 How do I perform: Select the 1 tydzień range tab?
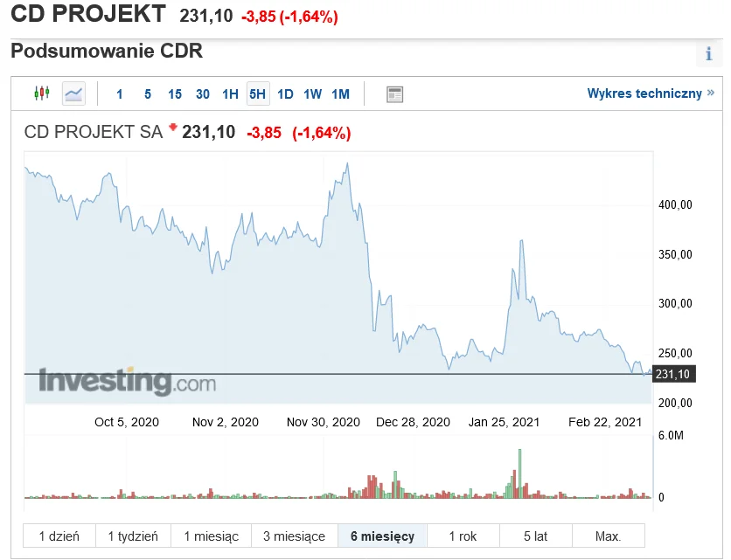pyautogui.click(x=133, y=536)
